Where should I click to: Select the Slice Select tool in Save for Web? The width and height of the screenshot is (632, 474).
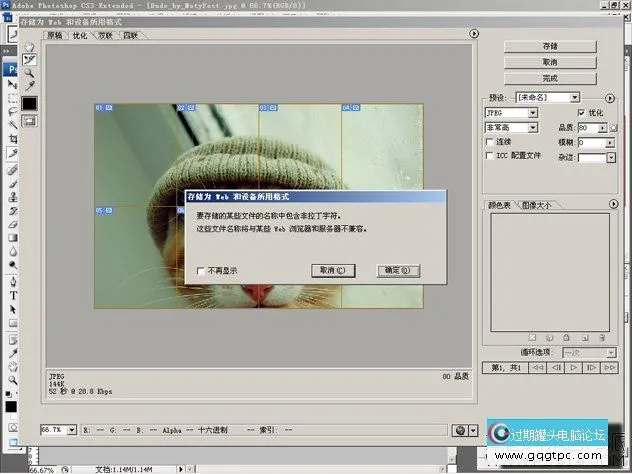pos(29,60)
